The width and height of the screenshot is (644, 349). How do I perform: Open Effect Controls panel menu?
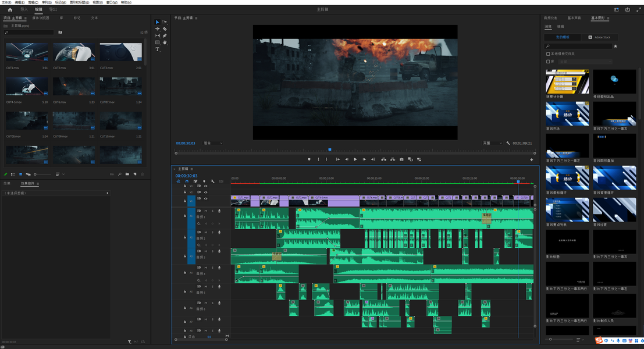[38, 184]
